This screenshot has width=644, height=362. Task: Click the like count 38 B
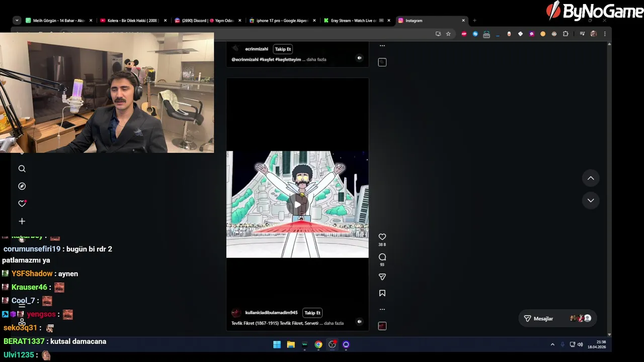382,245
